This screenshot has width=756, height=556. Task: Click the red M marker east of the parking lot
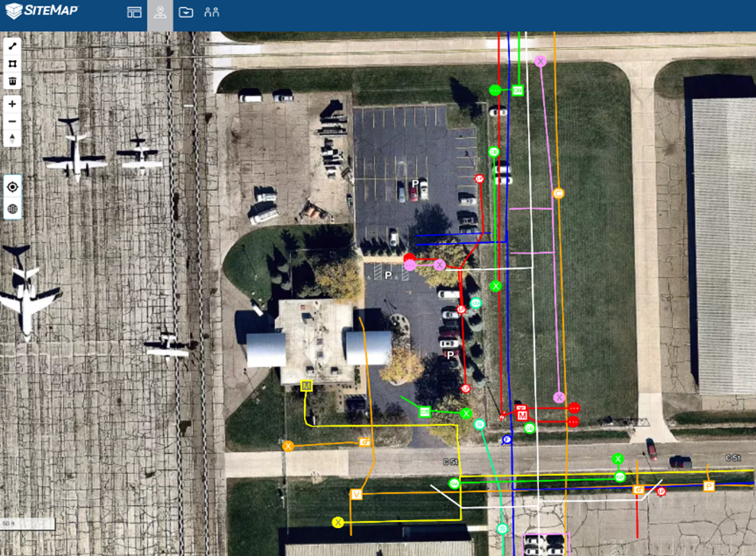(x=523, y=415)
